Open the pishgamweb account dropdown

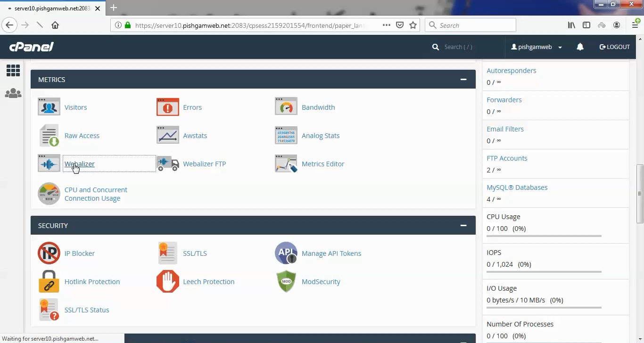click(536, 47)
